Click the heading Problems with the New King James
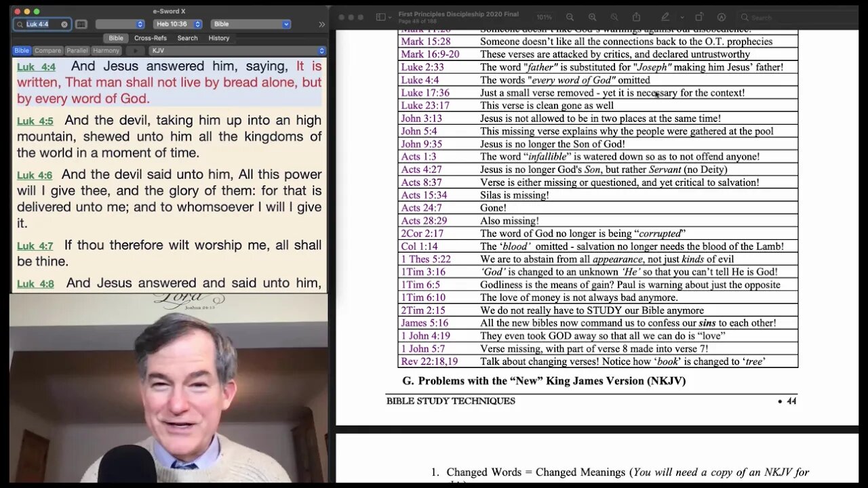The image size is (868, 488). pyautogui.click(x=544, y=381)
